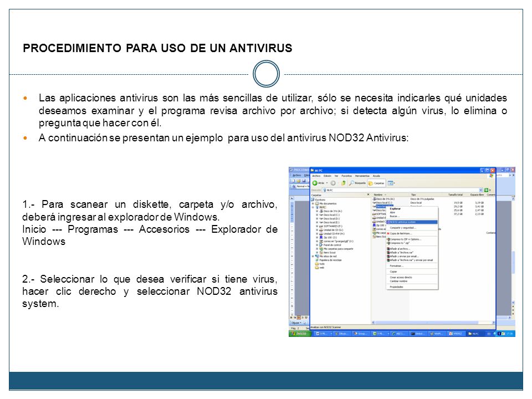Select Disco de 3½ (A:) in folder tree
The width and height of the screenshot is (532, 399).
coord(331,211)
